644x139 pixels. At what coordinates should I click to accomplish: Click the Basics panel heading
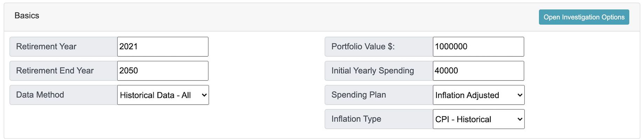pyautogui.click(x=27, y=16)
